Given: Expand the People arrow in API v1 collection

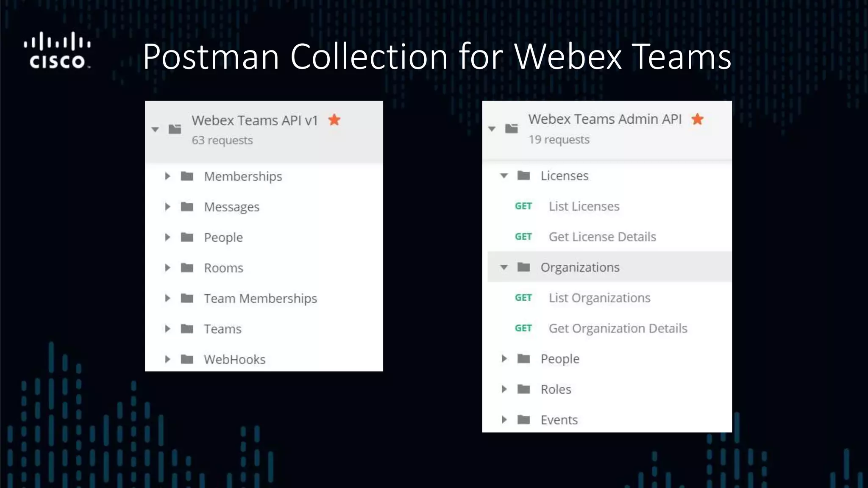Looking at the screenshot, I should pyautogui.click(x=167, y=237).
